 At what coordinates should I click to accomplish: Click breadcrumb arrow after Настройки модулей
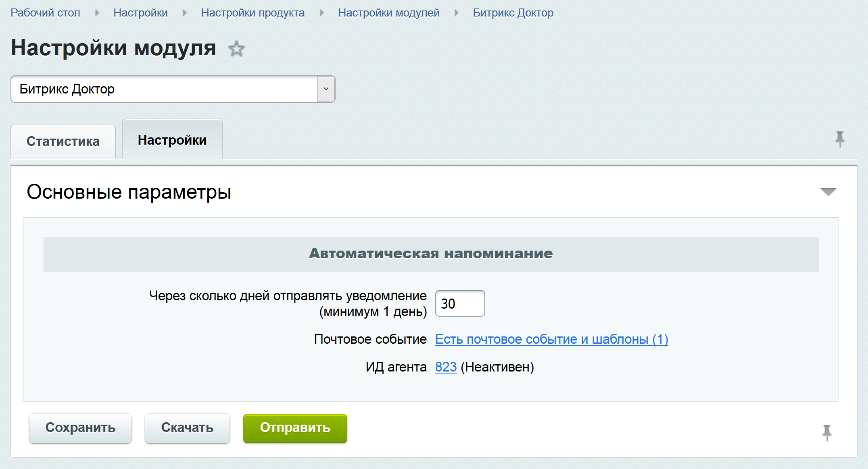click(x=457, y=13)
